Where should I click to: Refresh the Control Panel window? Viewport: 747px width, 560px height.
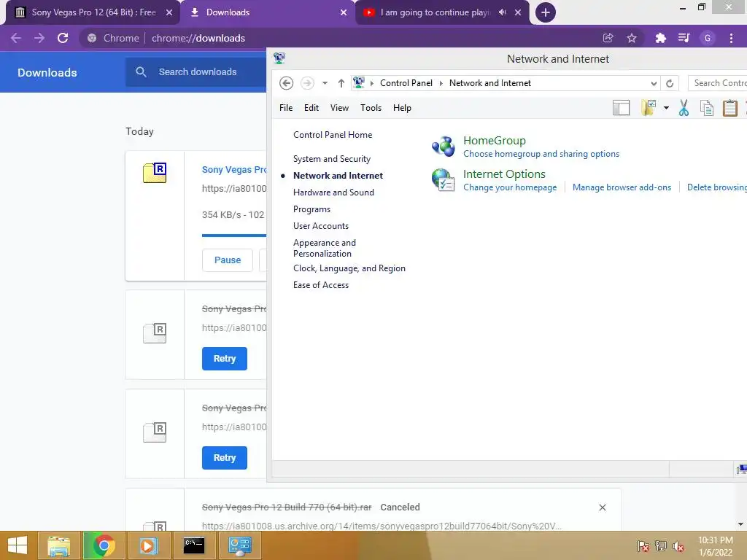670,83
